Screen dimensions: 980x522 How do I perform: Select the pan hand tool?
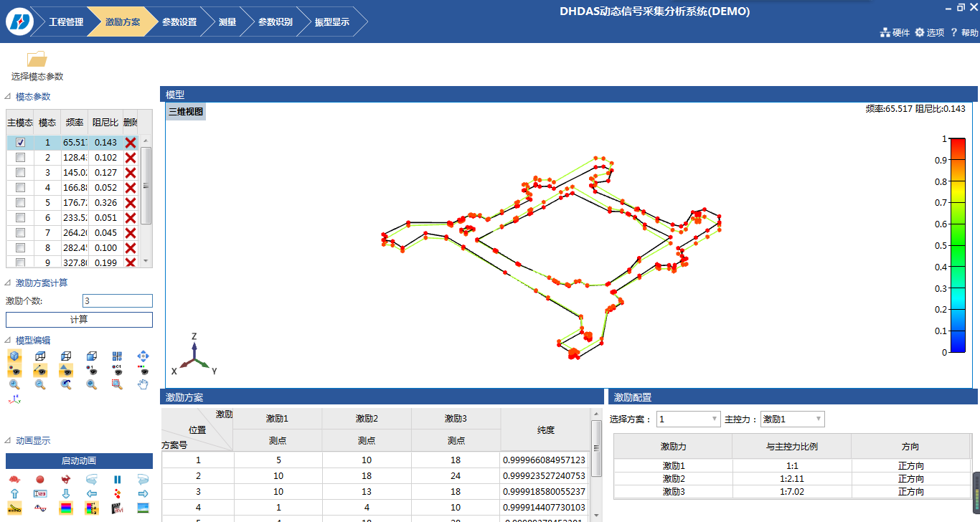point(143,384)
